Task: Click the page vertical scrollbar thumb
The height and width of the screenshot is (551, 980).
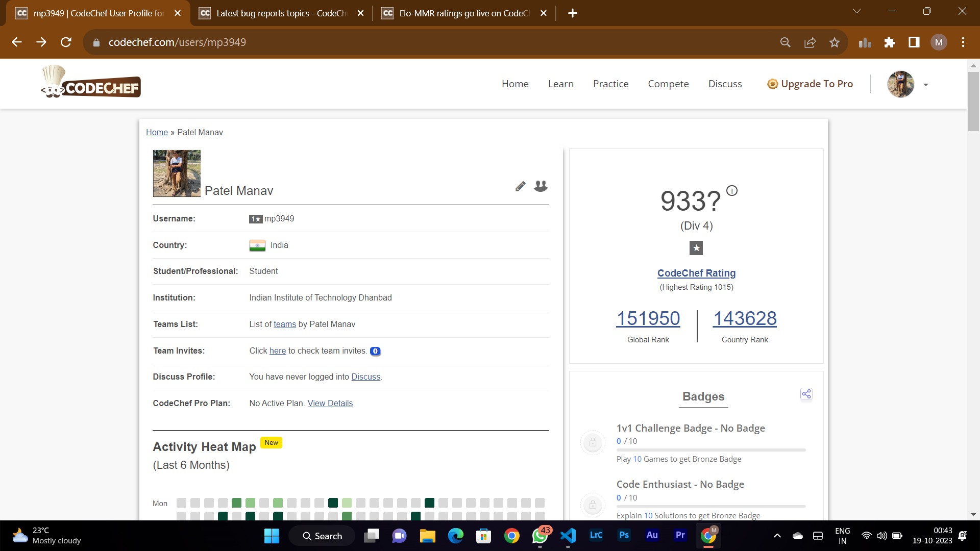Action: (x=973, y=102)
